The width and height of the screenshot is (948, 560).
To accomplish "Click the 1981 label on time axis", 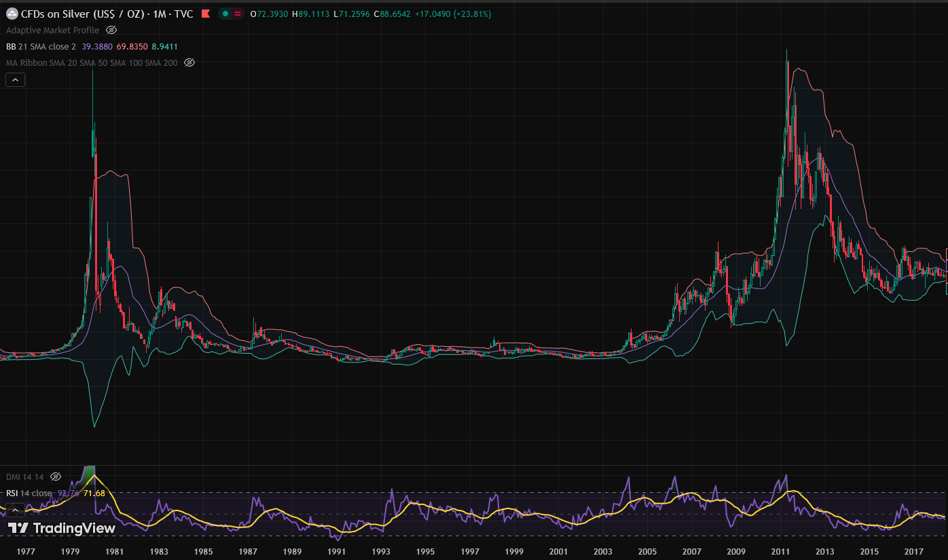I will [115, 551].
